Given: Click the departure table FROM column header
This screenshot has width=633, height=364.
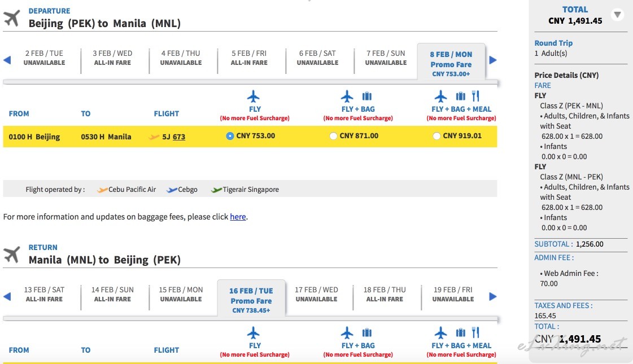Looking at the screenshot, I should [19, 114].
